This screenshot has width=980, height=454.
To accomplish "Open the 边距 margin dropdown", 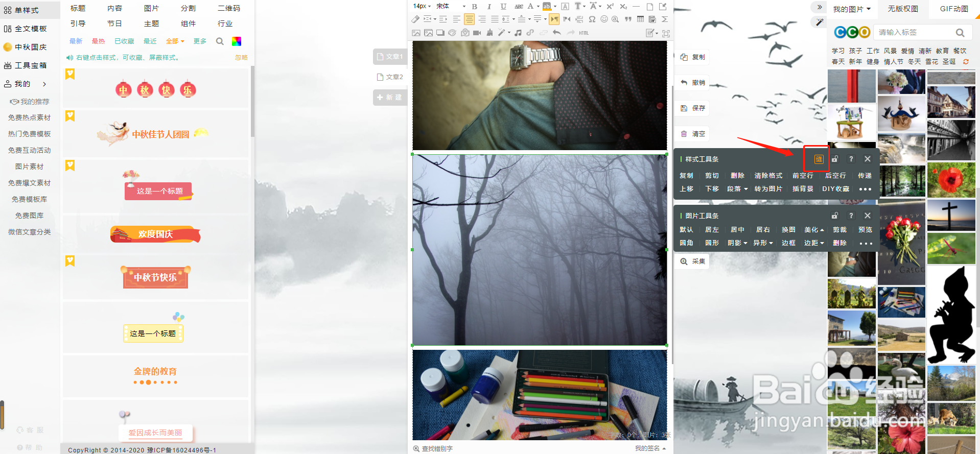I will 814,243.
